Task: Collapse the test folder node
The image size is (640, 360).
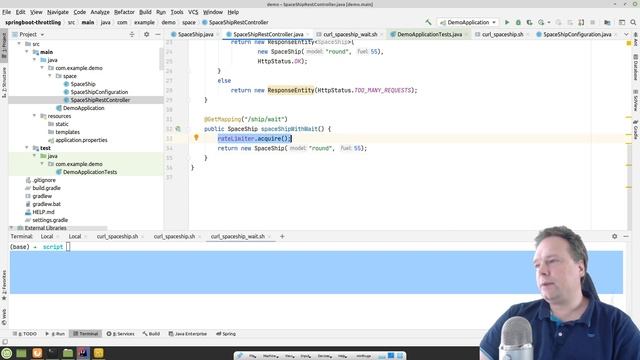Action: click(27, 148)
